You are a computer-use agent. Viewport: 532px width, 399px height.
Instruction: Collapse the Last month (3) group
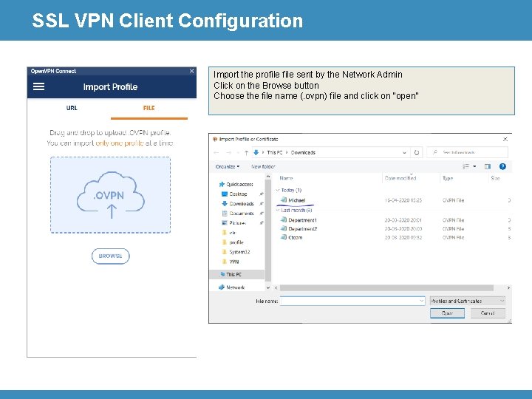[x=278, y=211]
